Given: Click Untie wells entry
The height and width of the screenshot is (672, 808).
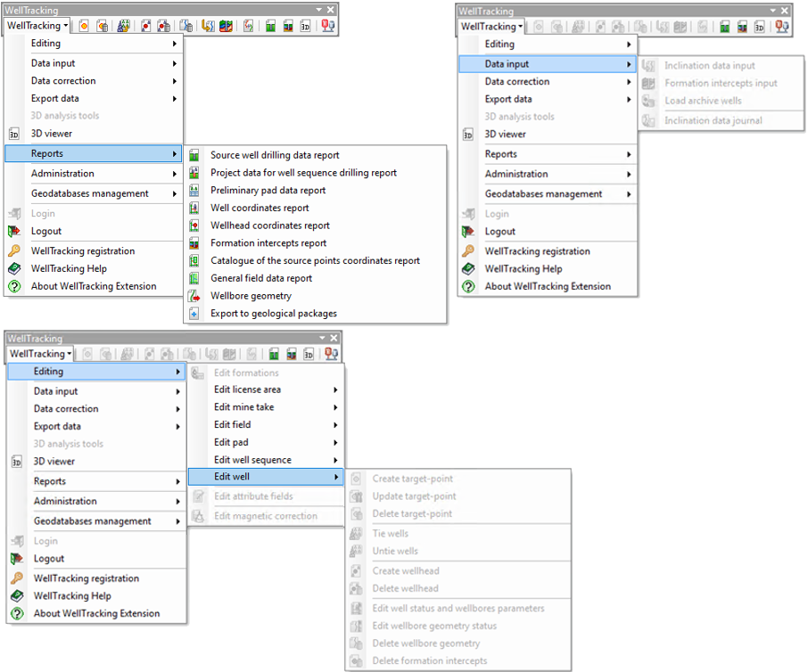Looking at the screenshot, I should [458, 551].
